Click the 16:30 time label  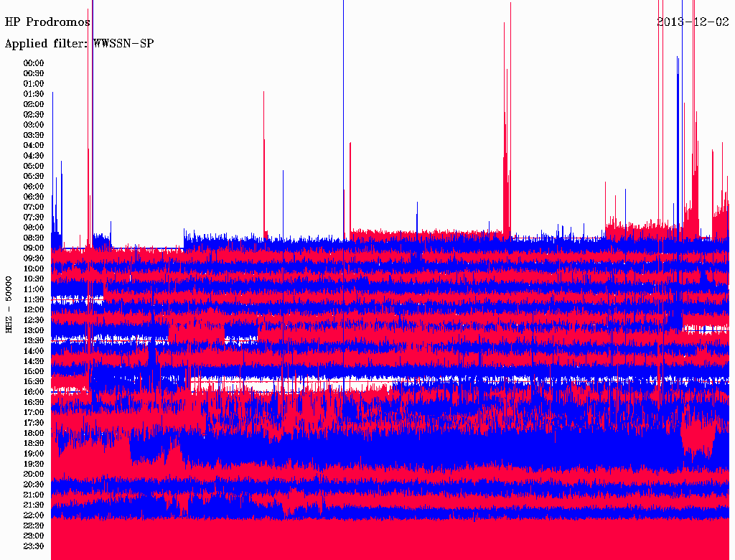pyautogui.click(x=34, y=402)
